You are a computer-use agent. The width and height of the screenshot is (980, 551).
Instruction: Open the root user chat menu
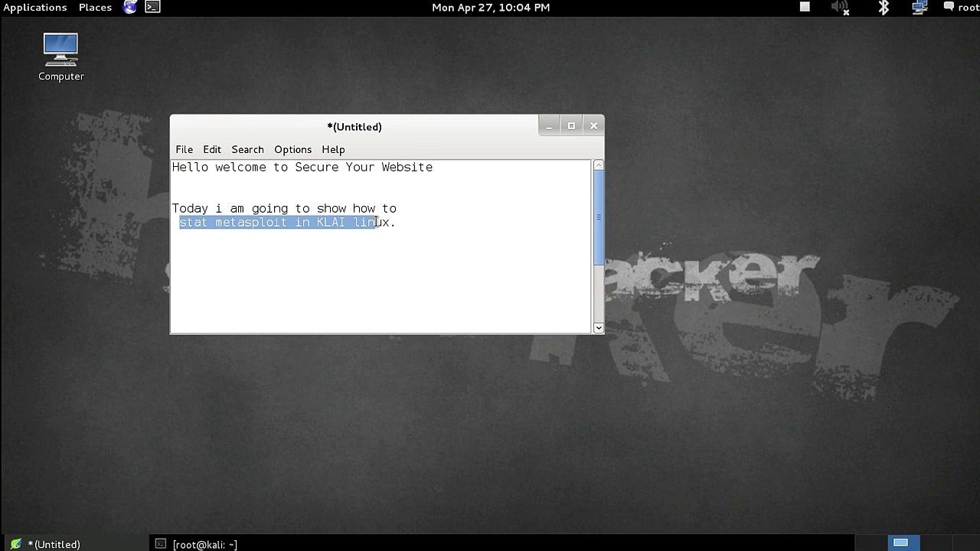pyautogui.click(x=961, y=7)
